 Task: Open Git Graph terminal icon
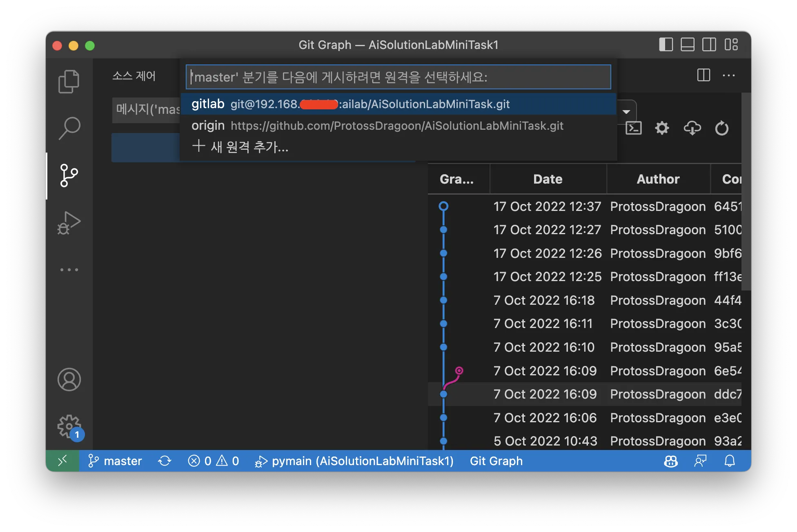pyautogui.click(x=633, y=128)
